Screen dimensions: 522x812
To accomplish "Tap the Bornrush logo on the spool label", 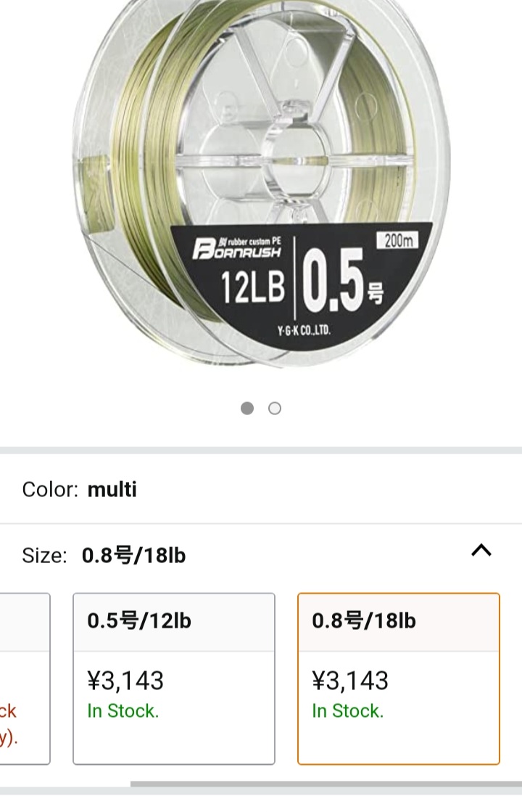I will point(236,251).
